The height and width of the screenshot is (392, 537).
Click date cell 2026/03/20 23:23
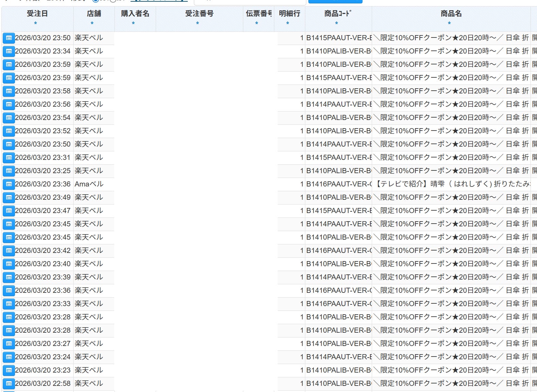pos(43,370)
